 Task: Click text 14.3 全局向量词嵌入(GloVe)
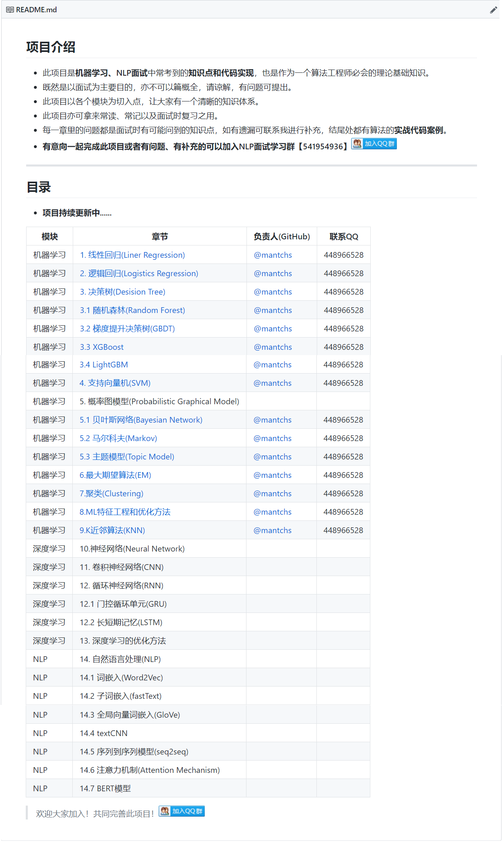pyautogui.click(x=130, y=715)
